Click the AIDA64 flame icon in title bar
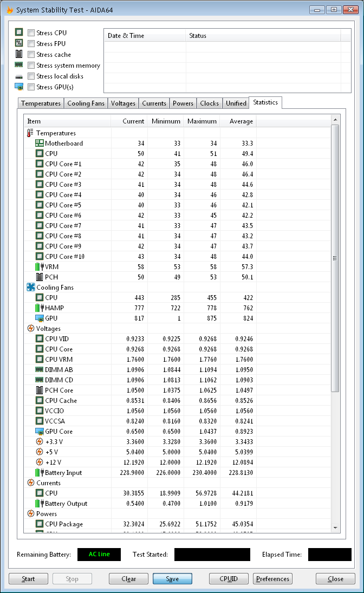This screenshot has height=593, width=364. click(x=10, y=10)
